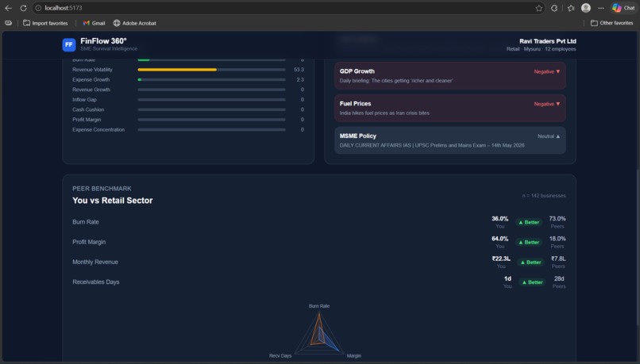
Task: Open Fuel Prices news card
Action: tap(449, 108)
